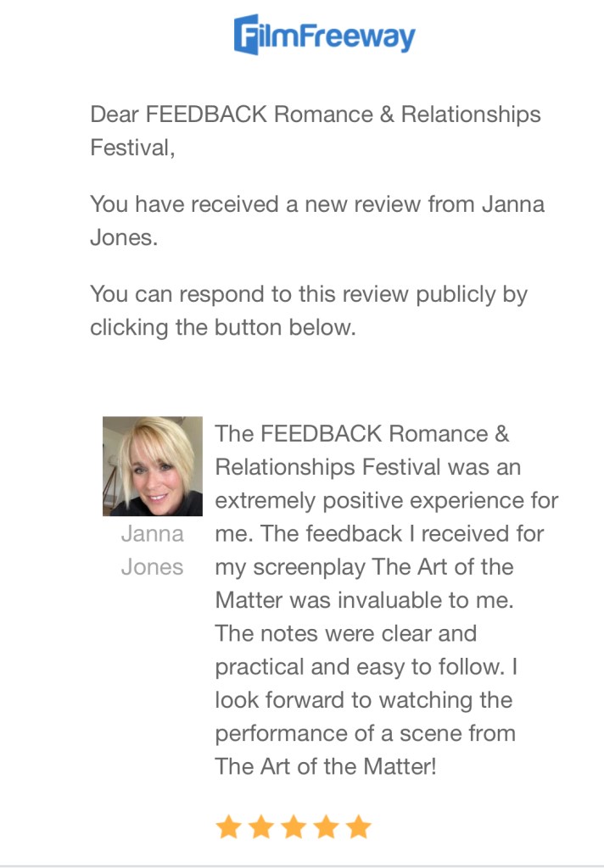Image resolution: width=604 pixels, height=868 pixels.
Task: Click the closing "The Art of the Matter!" line
Action: coord(326,766)
